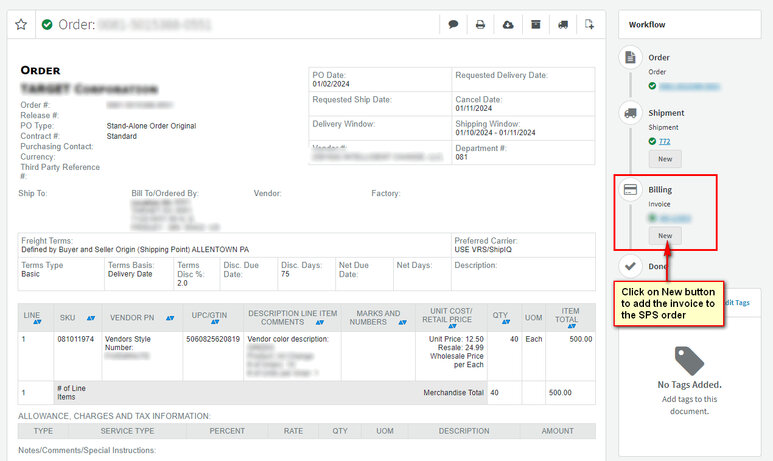This screenshot has width=773, height=461.
Task: Click New button under Shipment
Action: [665, 159]
